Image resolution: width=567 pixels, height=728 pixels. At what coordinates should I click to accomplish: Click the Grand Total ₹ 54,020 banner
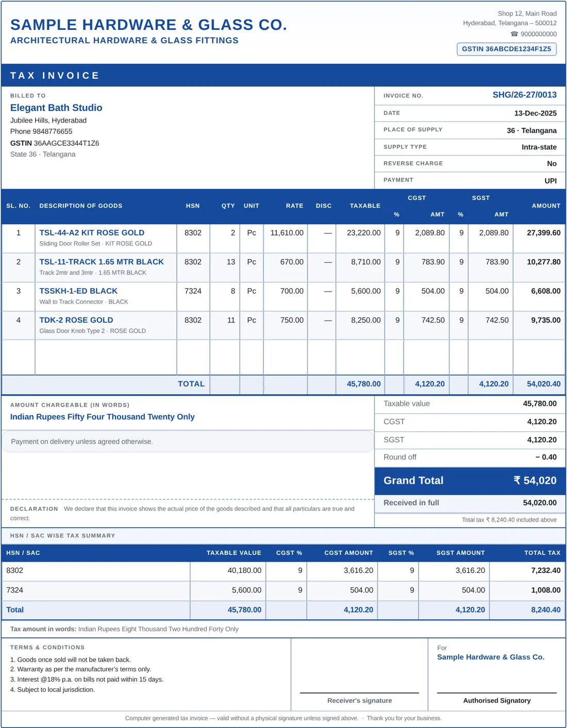[x=470, y=481]
